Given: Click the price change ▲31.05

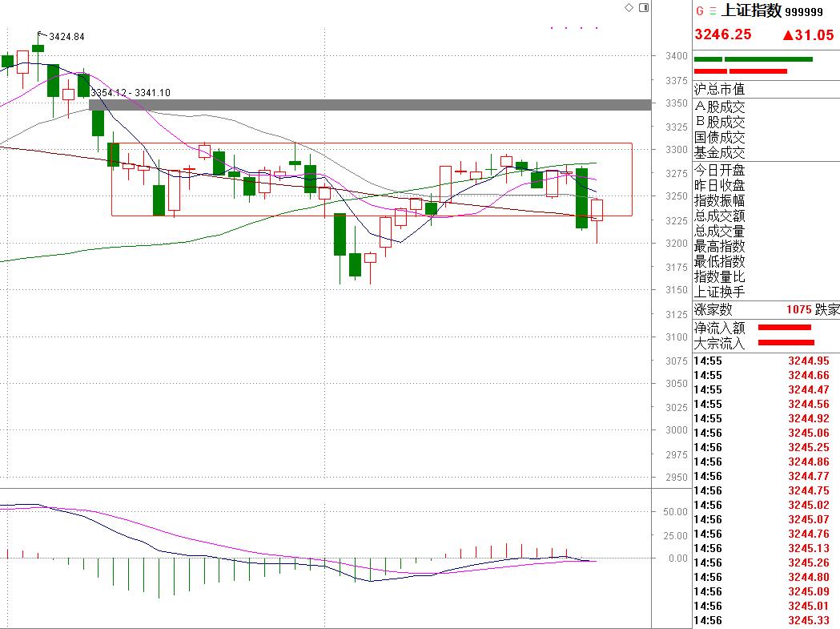Looking at the screenshot, I should click(x=808, y=34).
